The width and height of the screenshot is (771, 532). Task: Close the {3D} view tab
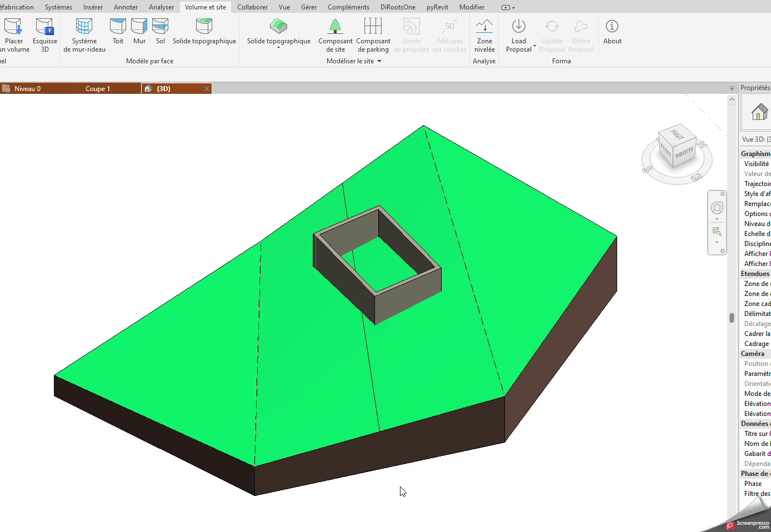click(x=207, y=89)
